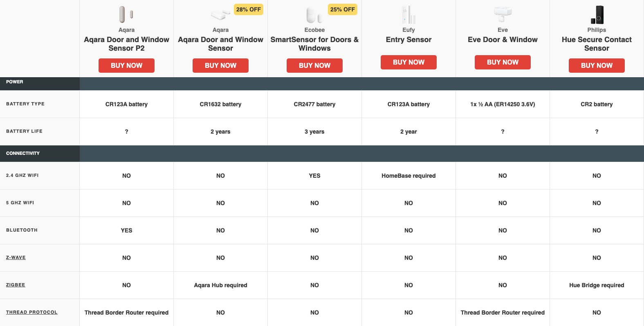Select the Ecobee brand name

coord(314,30)
